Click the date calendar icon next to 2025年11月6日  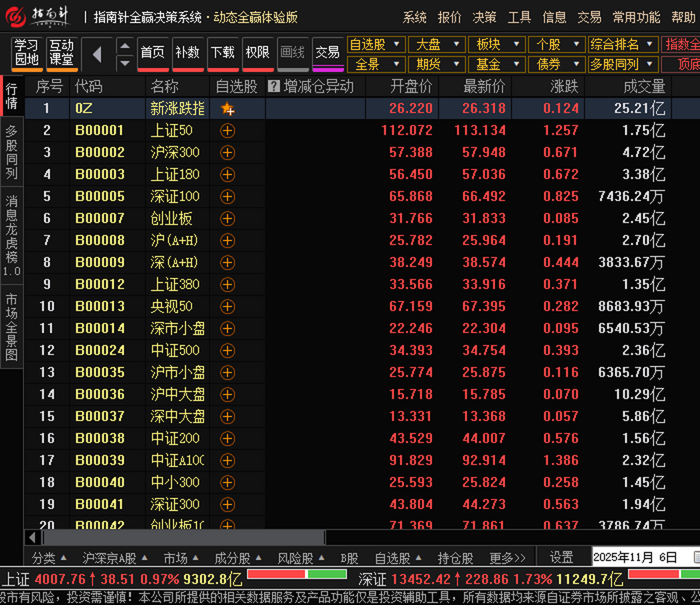tap(696, 557)
